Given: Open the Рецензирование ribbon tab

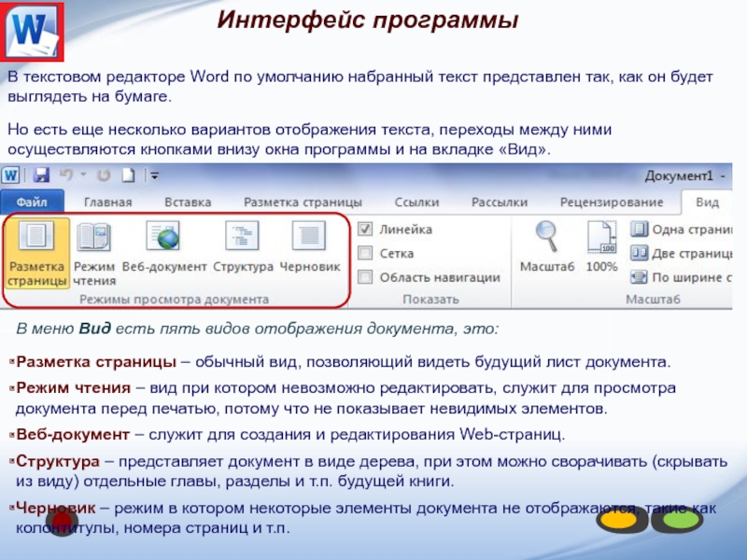Looking at the screenshot, I should (611, 202).
